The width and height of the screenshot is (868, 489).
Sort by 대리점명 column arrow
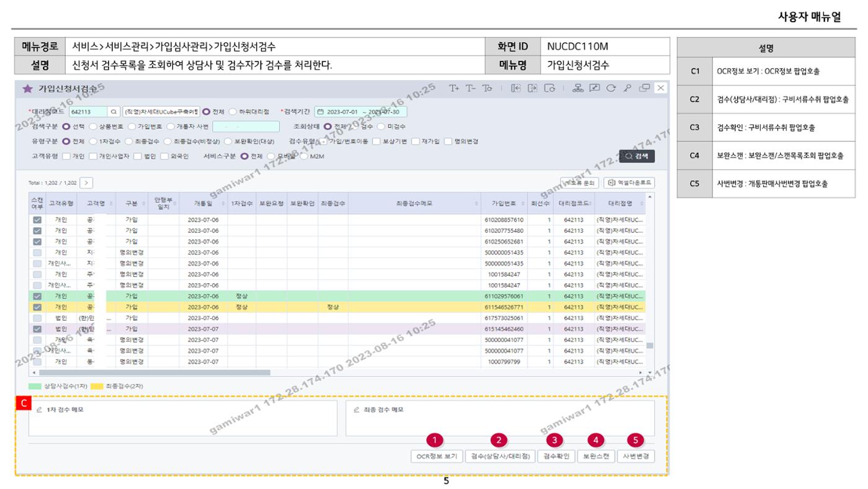tap(642, 204)
